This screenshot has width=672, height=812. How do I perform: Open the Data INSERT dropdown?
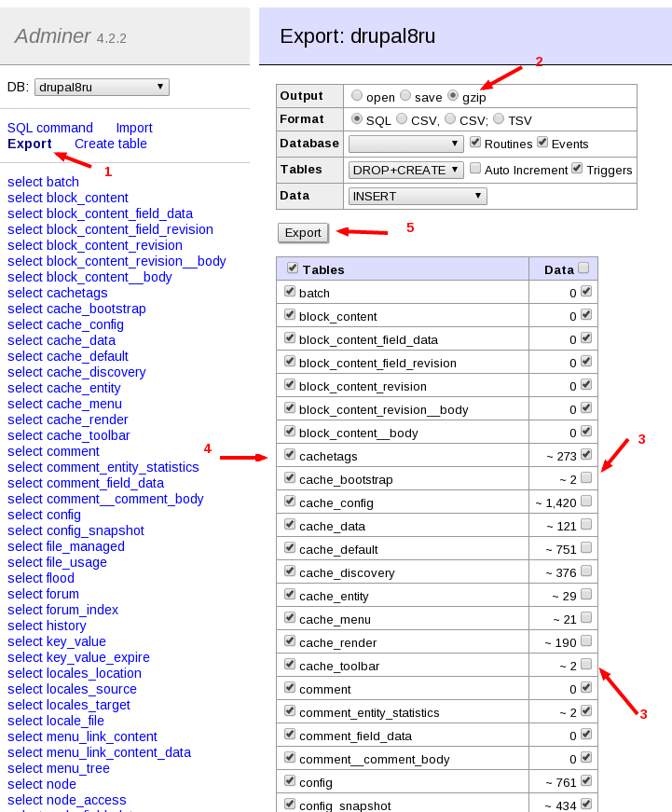[418, 197]
